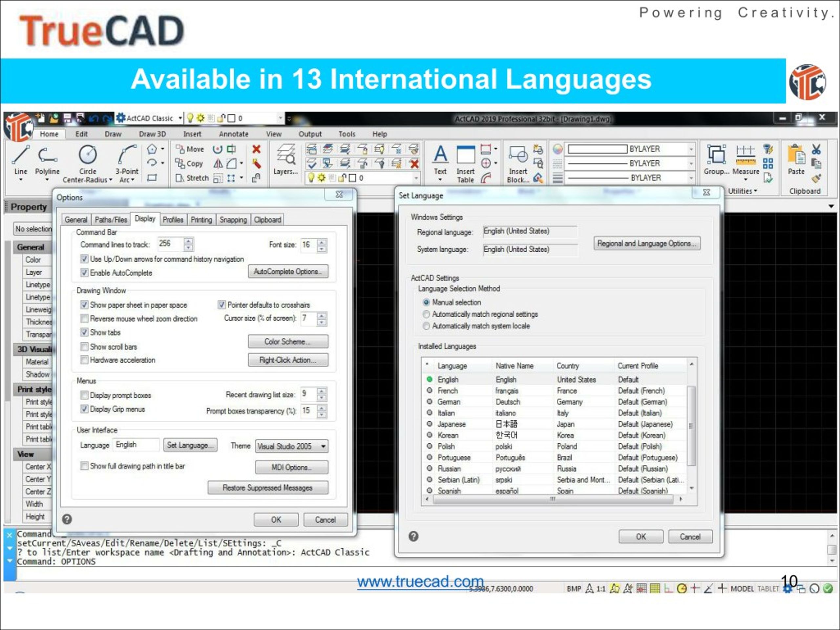Image resolution: width=840 pixels, height=630 pixels.
Task: Switch to the Profiles tab
Action: 173,220
